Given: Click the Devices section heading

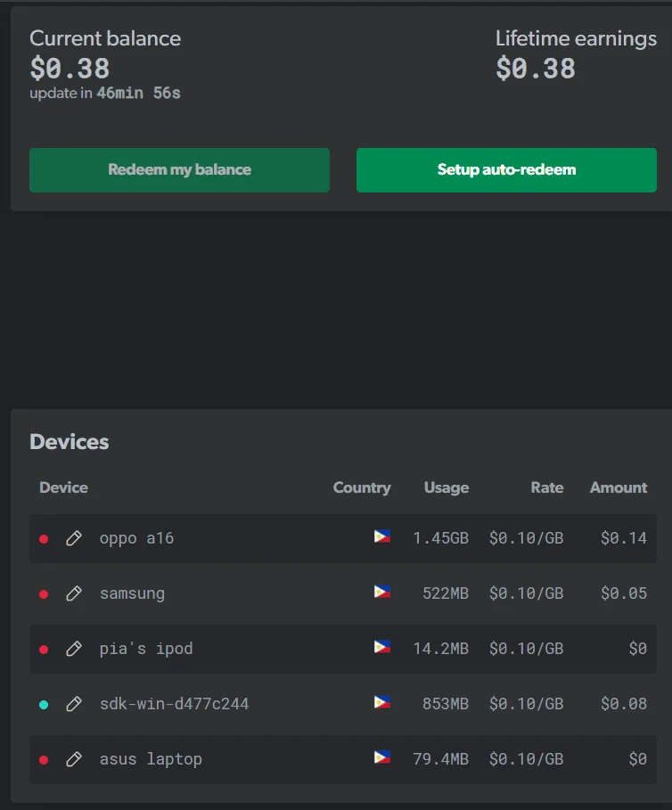Looking at the screenshot, I should (70, 442).
